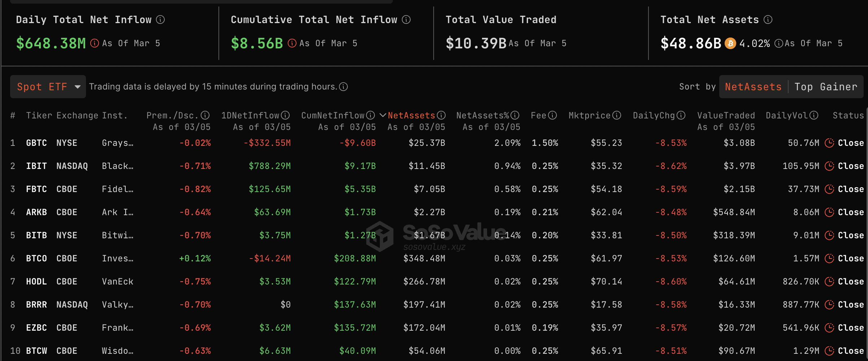This screenshot has height=361, width=868.
Task: Select FBTC ticker
Action: click(x=36, y=189)
